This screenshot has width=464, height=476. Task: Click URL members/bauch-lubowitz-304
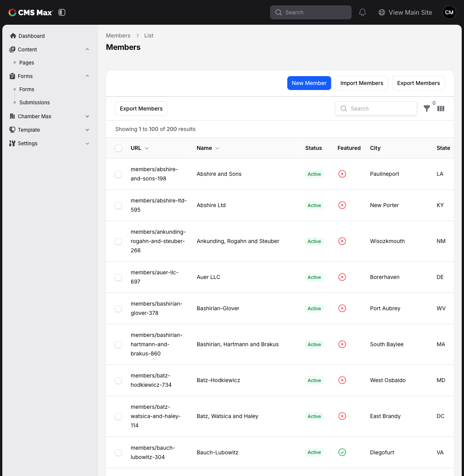[153, 452]
